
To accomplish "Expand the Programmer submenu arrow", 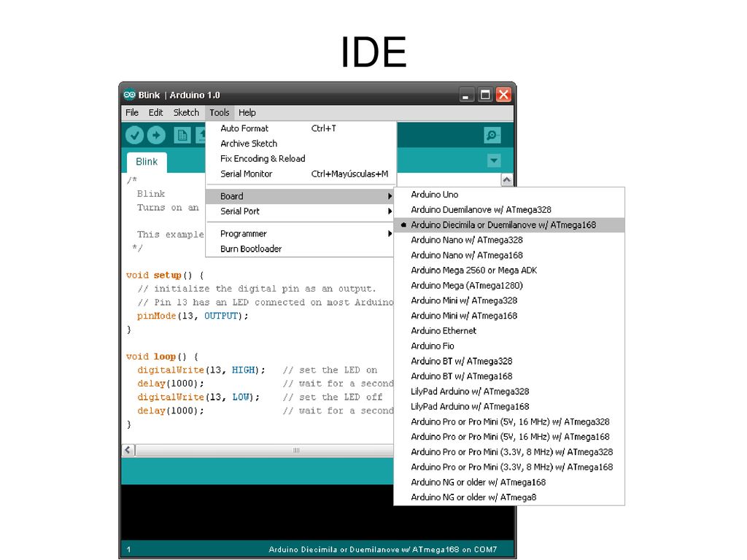I will tap(390, 234).
